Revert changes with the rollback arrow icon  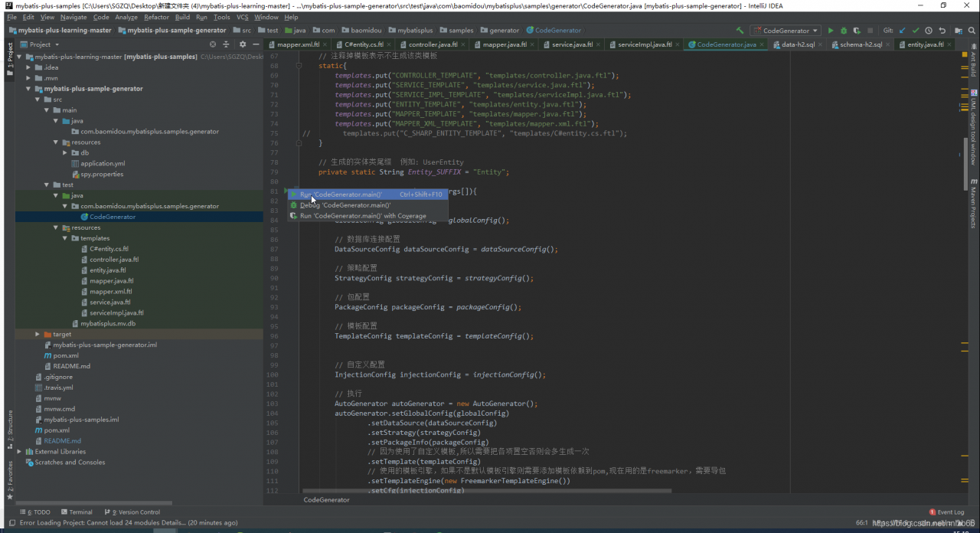pos(942,31)
